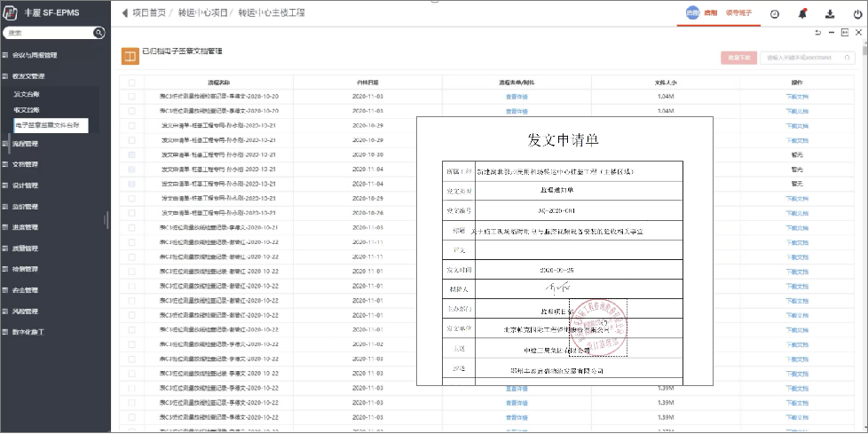Click the 丰履 SF-EPMS logo icon

pyautogui.click(x=12, y=13)
